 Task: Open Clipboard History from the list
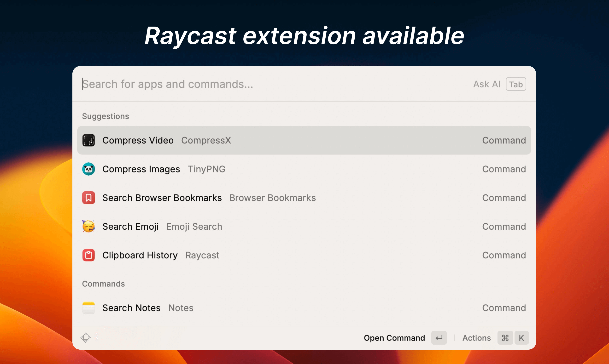tap(304, 255)
